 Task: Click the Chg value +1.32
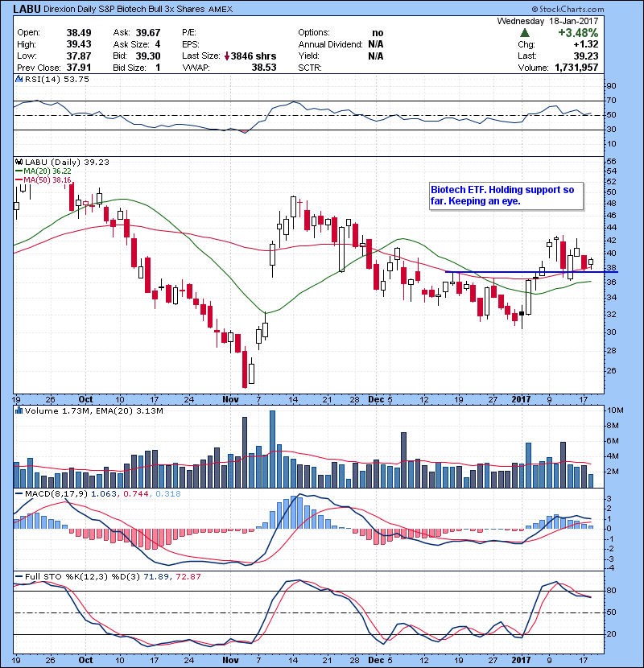tap(585, 44)
